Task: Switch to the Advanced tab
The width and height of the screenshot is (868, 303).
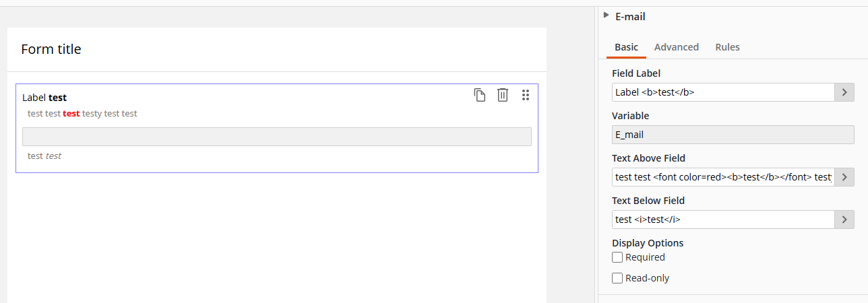Action: point(676,47)
